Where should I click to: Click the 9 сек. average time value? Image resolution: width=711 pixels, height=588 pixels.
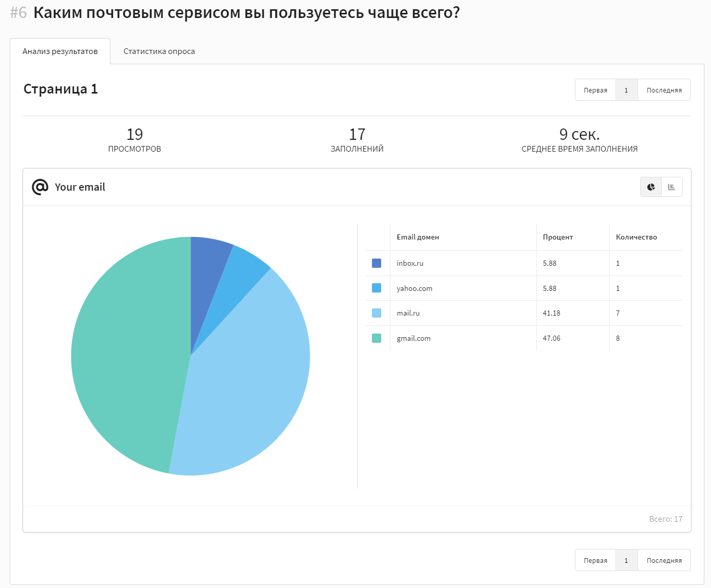[579, 134]
